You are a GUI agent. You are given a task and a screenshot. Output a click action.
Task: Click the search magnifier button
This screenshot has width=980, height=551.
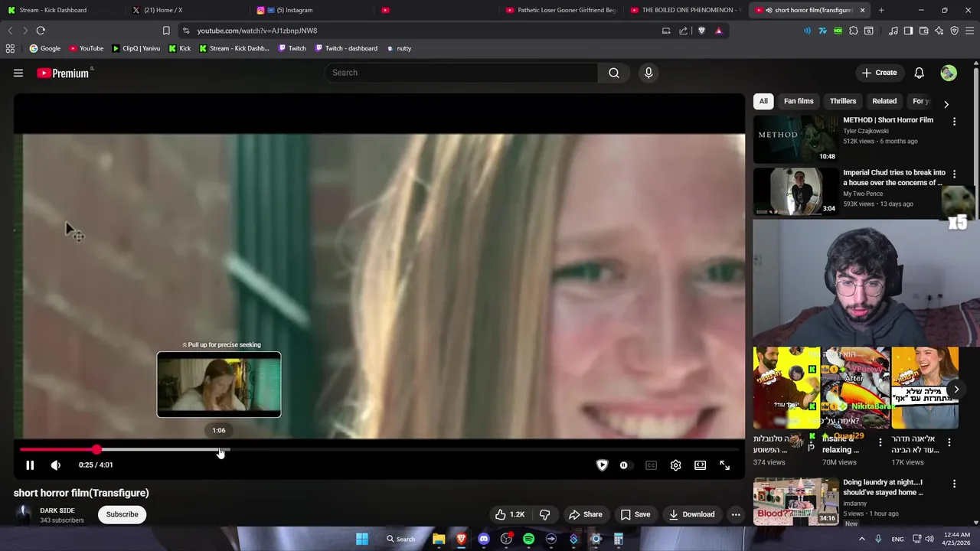614,73
